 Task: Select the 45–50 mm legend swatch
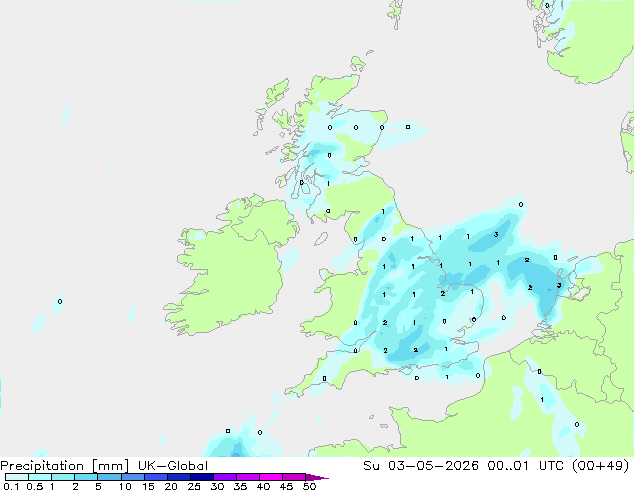(294, 477)
